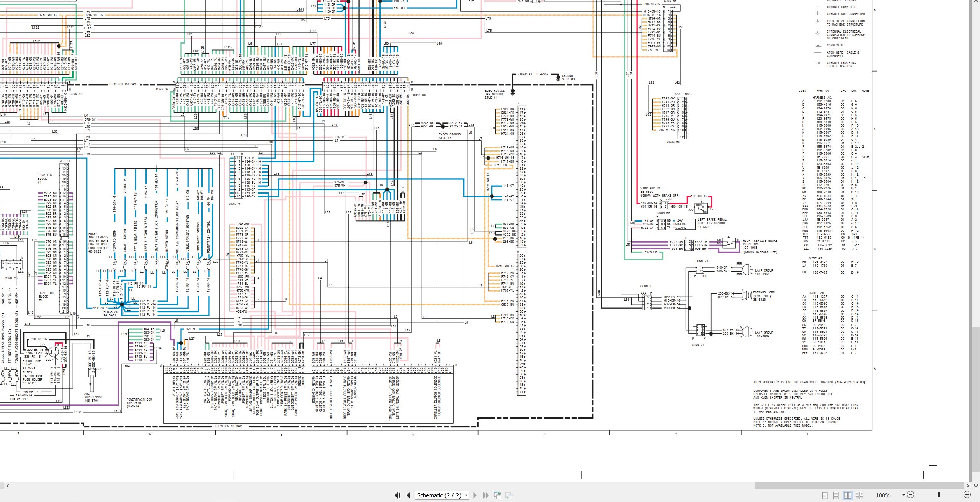
Task: Go to the next page
Action: (x=475, y=495)
